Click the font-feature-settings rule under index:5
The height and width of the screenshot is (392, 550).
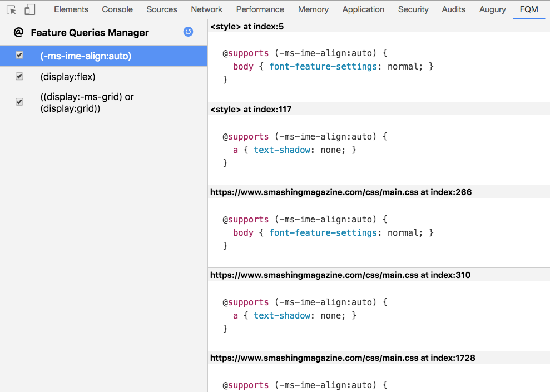click(333, 66)
